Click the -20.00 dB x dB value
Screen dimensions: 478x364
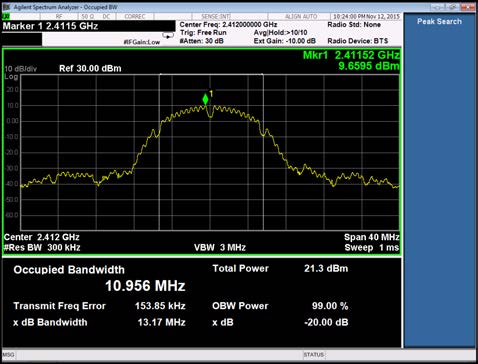[x=326, y=322]
